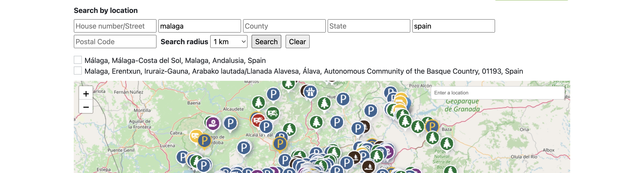The width and height of the screenshot is (644, 173).
Task: Click into the State input box
Action: click(x=369, y=26)
